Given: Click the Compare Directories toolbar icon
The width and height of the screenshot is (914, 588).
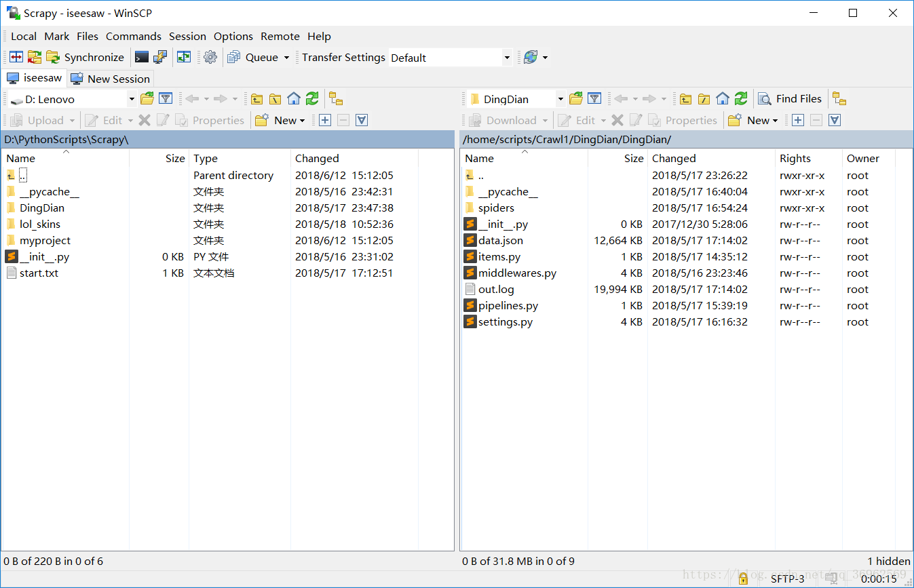Looking at the screenshot, I should coord(16,58).
